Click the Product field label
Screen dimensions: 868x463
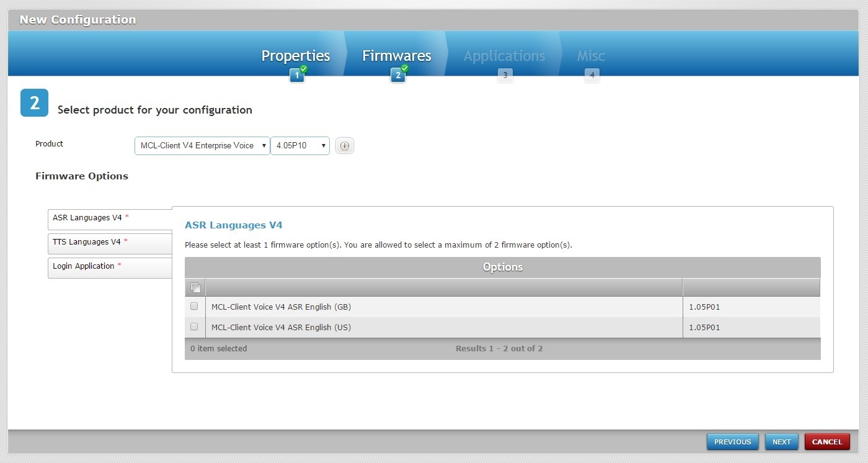[49, 144]
